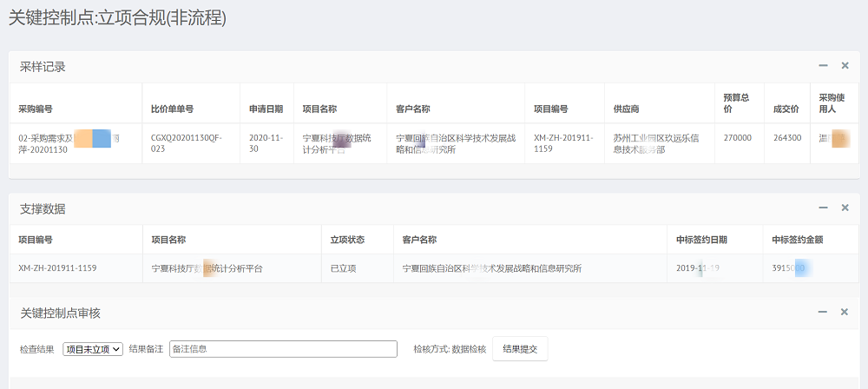Close the 采样记录 panel
The image size is (868, 389).
coord(845,66)
